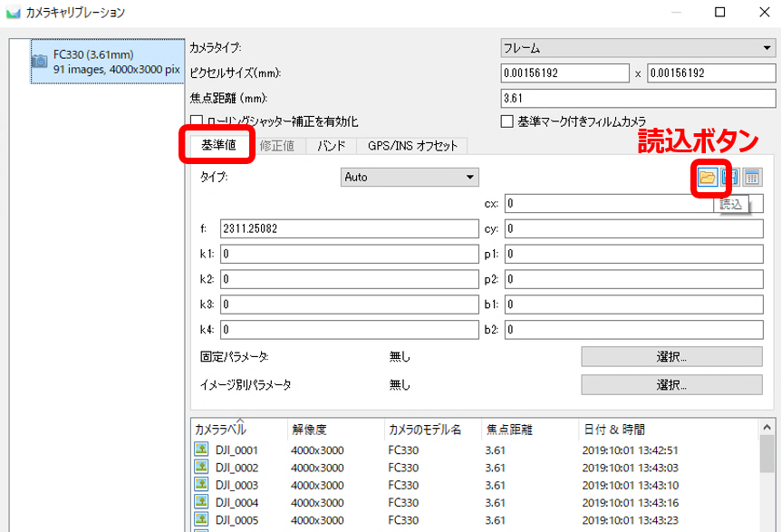Click the k2 input field
781x532 pixels.
(350, 279)
